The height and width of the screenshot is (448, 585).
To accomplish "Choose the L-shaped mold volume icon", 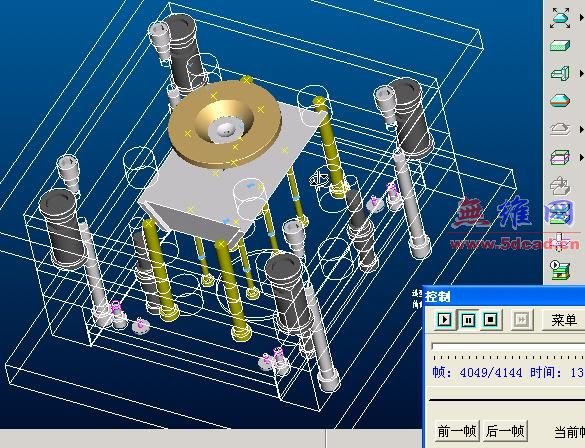I will pos(560,73).
